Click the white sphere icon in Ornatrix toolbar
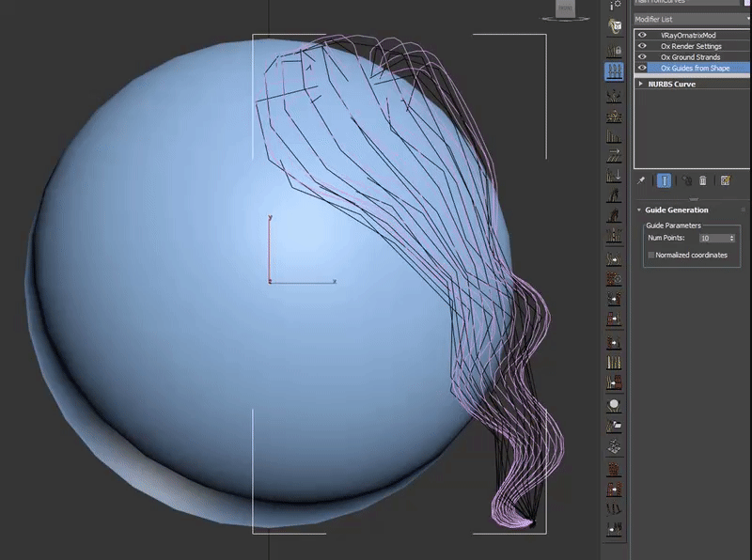 tap(614, 405)
